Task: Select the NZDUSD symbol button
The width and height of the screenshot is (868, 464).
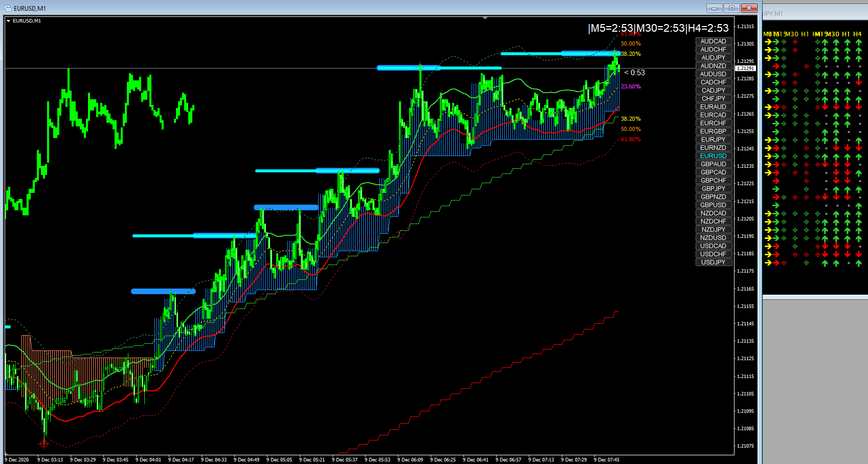Action: 714,238
